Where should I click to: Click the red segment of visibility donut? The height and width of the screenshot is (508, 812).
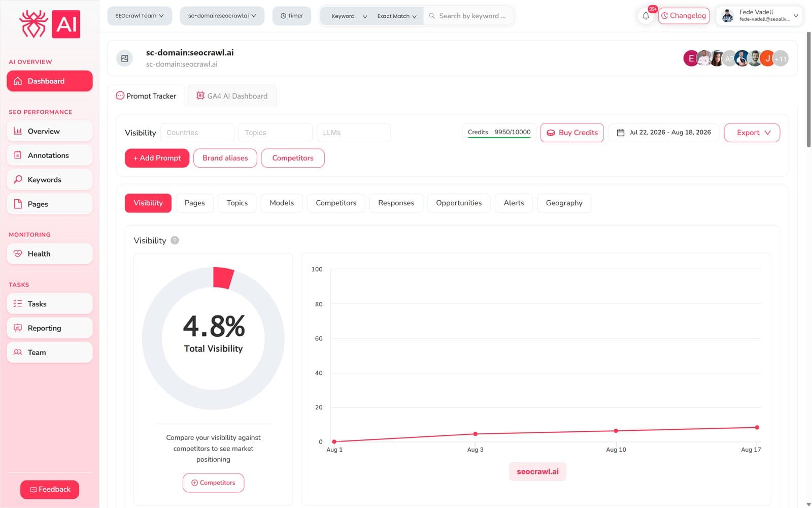[x=223, y=278]
